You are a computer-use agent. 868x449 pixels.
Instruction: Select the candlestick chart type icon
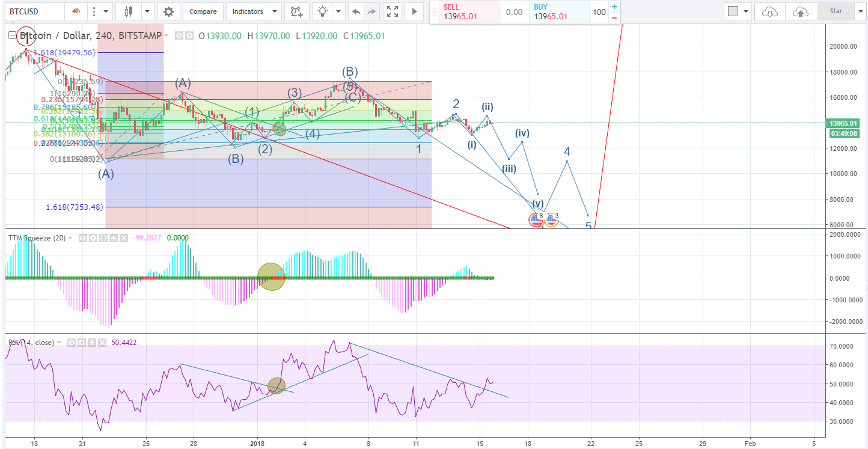point(127,11)
